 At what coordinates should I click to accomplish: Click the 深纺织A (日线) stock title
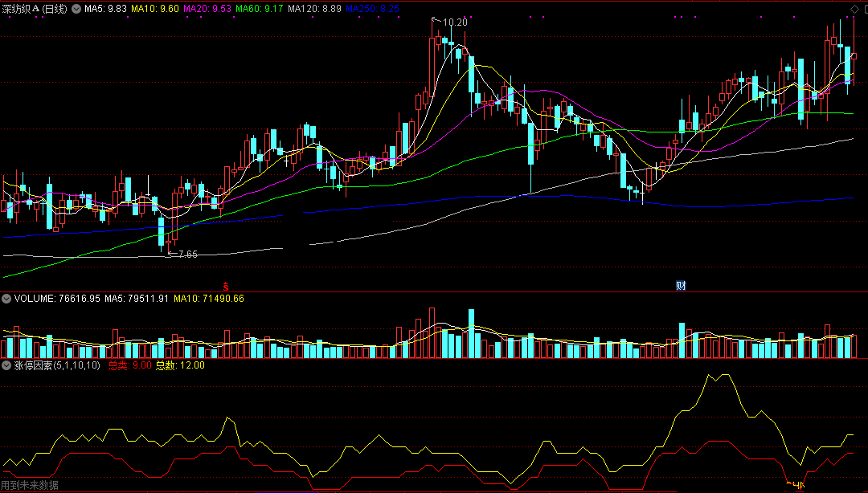pos(35,9)
